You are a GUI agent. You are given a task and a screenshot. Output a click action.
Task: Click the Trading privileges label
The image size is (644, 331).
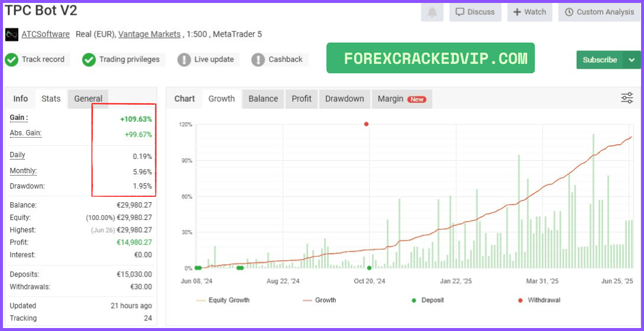coord(129,60)
